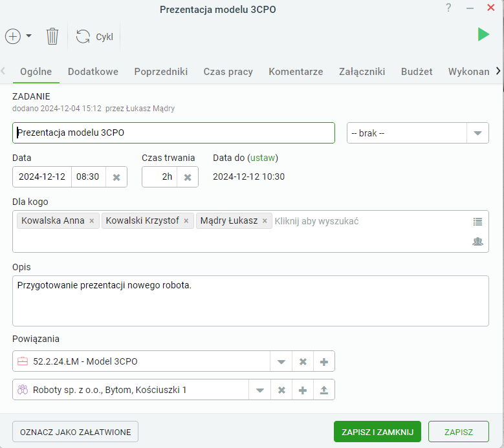Remove Kowalski Krzystof from assignees
504x448 pixels.
pos(186,220)
